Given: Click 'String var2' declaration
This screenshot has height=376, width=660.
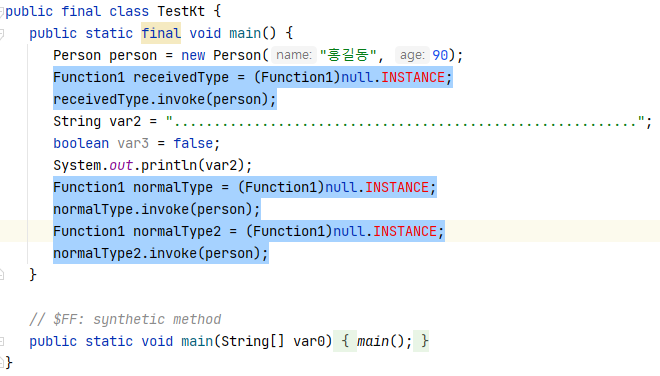Looking at the screenshot, I should [97, 122].
